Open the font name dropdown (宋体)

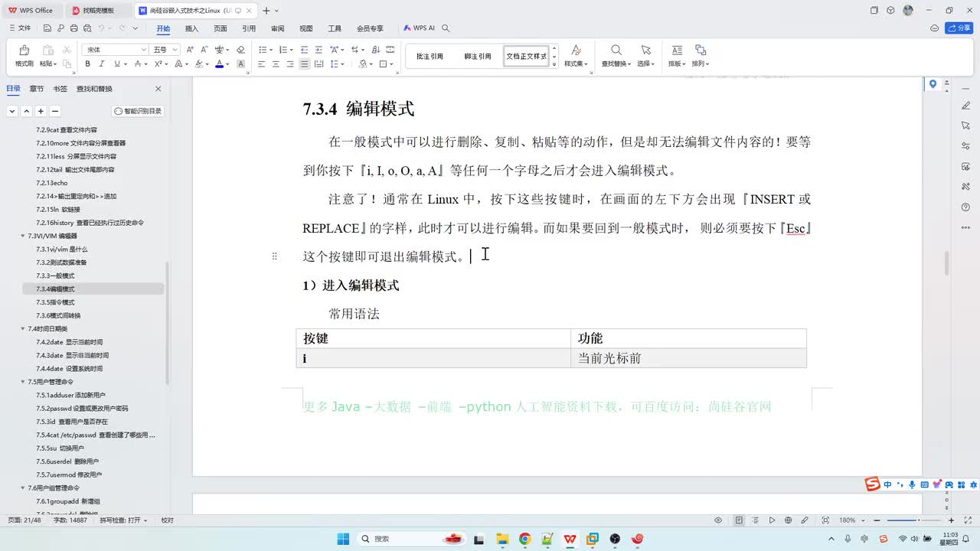[x=143, y=50]
